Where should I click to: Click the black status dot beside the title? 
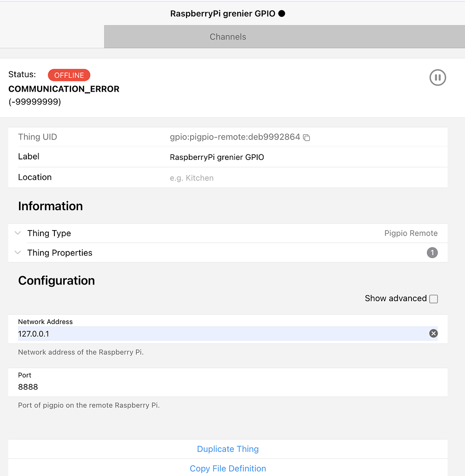click(282, 13)
